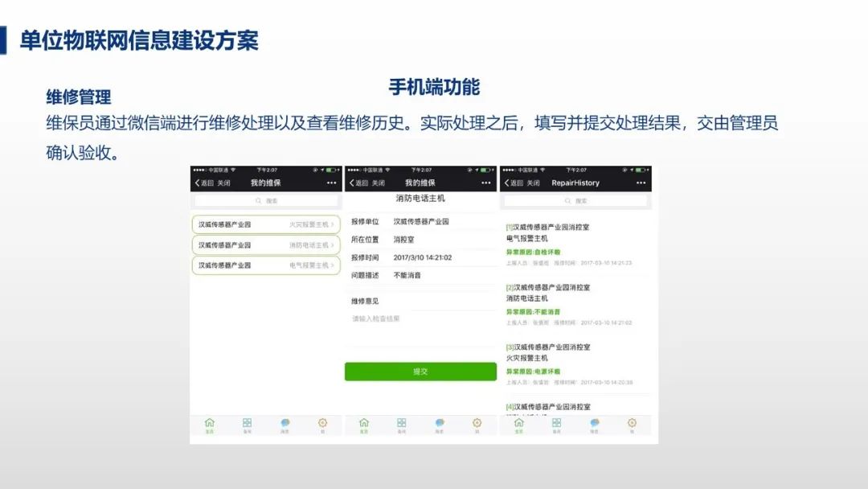Image resolution: width=868 pixels, height=489 pixels.
Task: Open more menu in RepairHistory screen
Action: [641, 183]
